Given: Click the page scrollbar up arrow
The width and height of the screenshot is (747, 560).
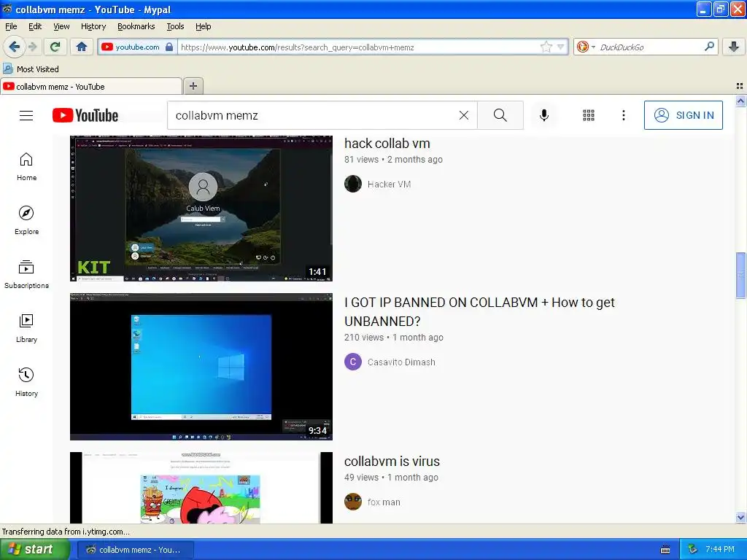Looking at the screenshot, I should coord(740,101).
